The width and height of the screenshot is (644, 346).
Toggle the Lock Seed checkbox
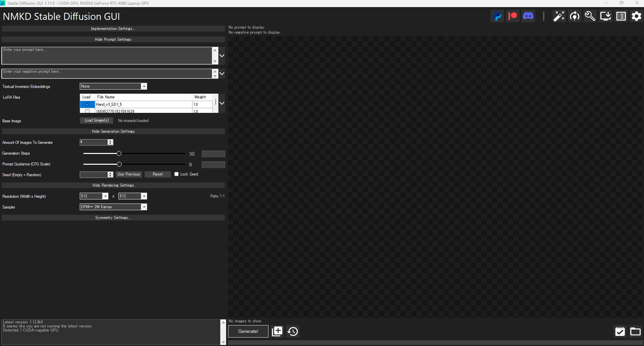pyautogui.click(x=176, y=174)
